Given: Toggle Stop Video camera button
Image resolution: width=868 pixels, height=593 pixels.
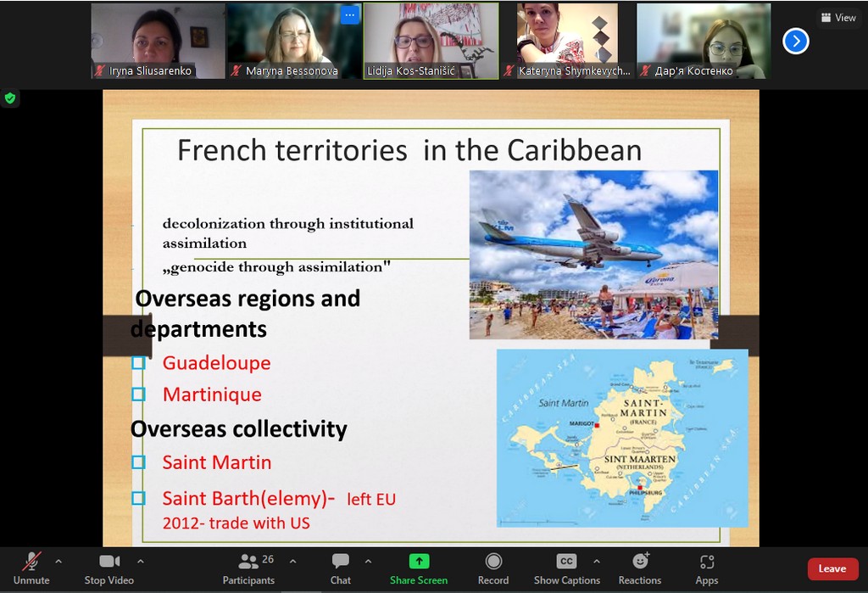Looking at the screenshot, I should (x=109, y=562).
